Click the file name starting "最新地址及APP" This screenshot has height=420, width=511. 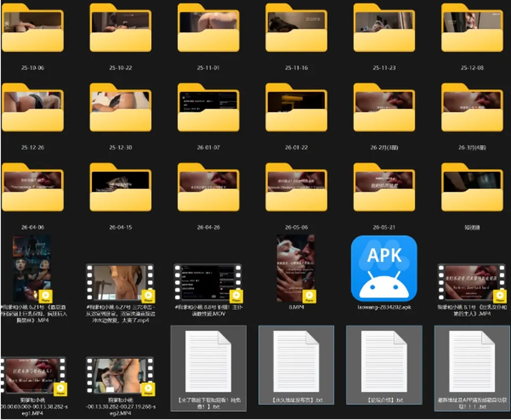pyautogui.click(x=472, y=403)
